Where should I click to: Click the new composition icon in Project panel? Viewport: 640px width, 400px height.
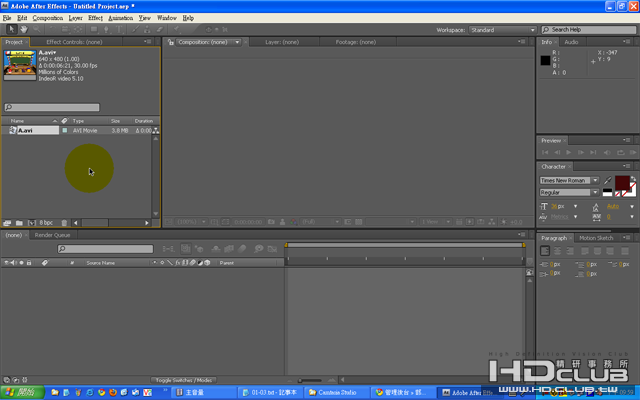point(32,223)
